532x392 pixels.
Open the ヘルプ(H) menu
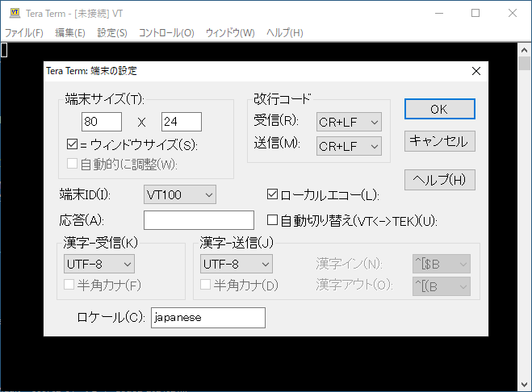(x=284, y=33)
